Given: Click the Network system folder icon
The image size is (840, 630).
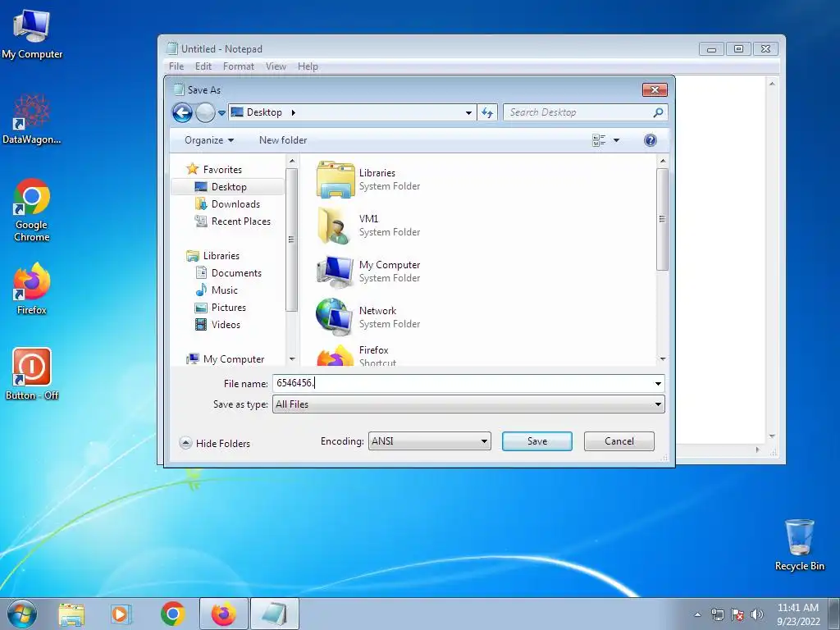Looking at the screenshot, I should [335, 317].
